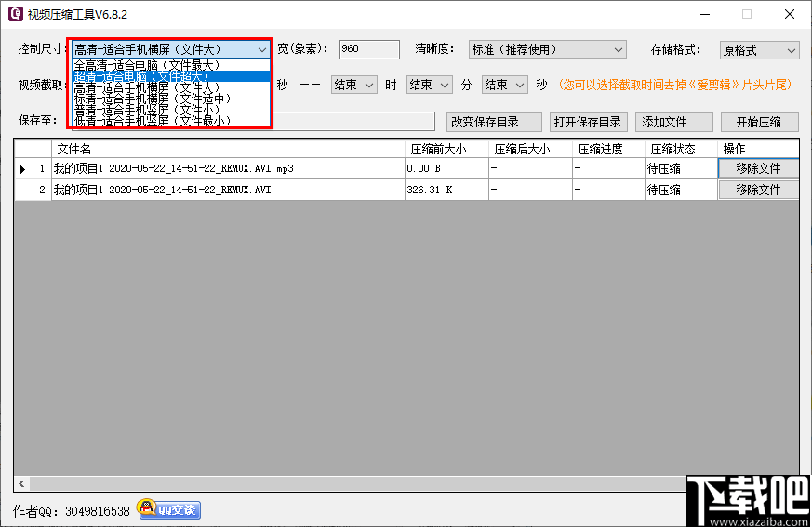Open the end-second 结束 dropdown before final 秒
Screen dimensions: 812x527
click(x=505, y=85)
